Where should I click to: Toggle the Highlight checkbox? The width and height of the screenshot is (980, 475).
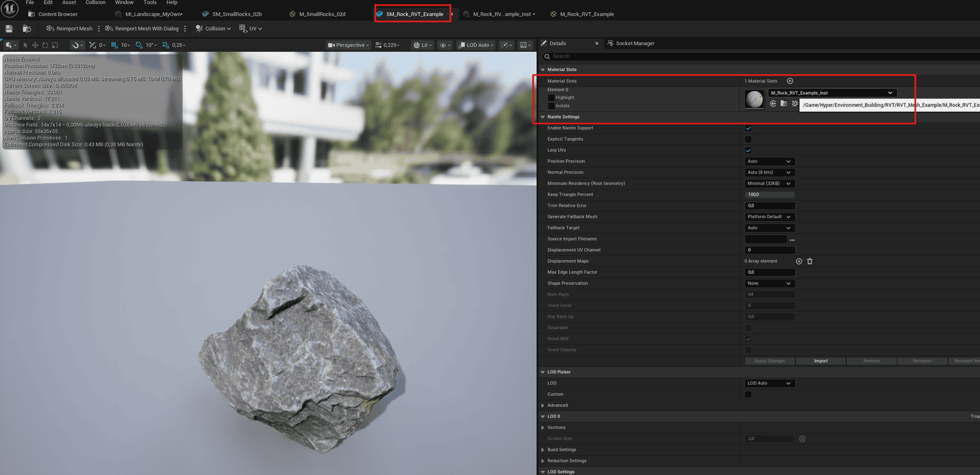[x=551, y=98]
